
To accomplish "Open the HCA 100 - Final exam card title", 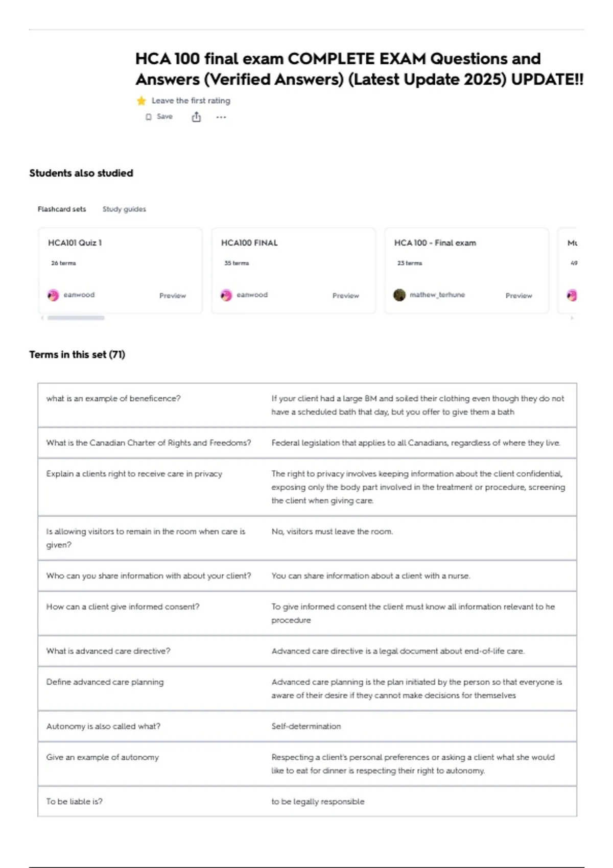I will [435, 243].
